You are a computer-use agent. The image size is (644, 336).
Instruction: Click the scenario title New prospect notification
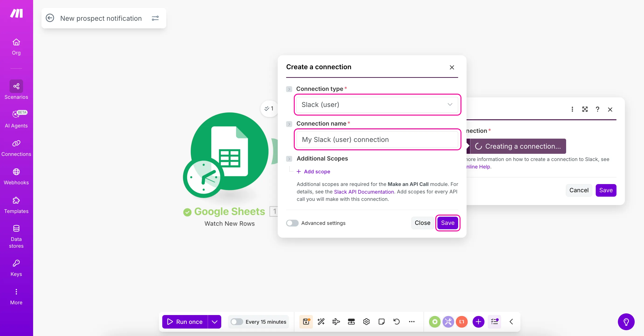point(101,18)
